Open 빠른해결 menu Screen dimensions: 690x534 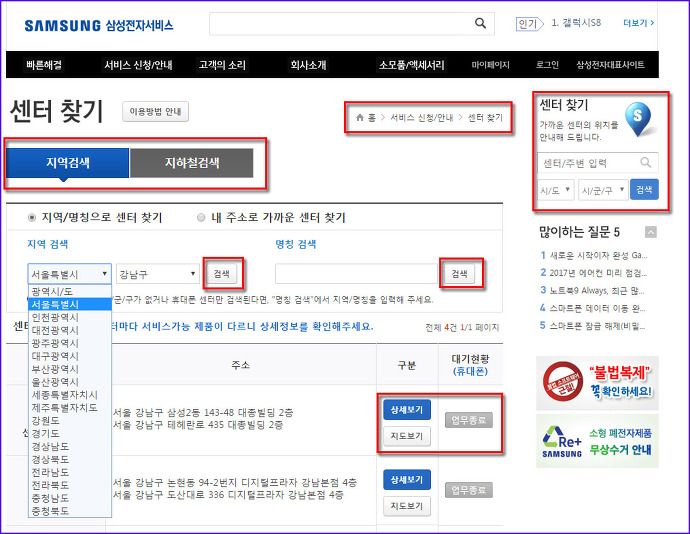click(x=44, y=65)
